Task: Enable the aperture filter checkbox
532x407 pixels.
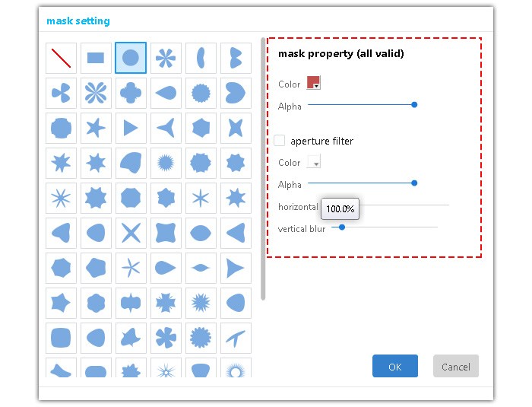Action: point(280,140)
